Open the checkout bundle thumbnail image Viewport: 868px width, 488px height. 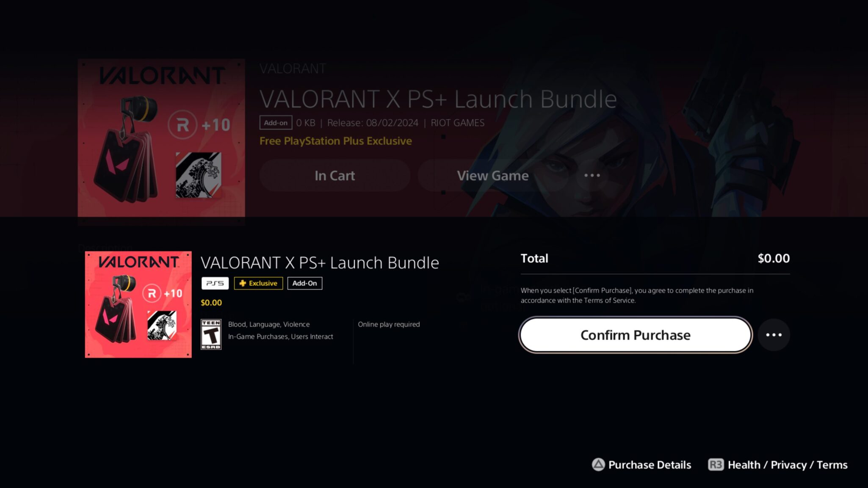pos(138,304)
